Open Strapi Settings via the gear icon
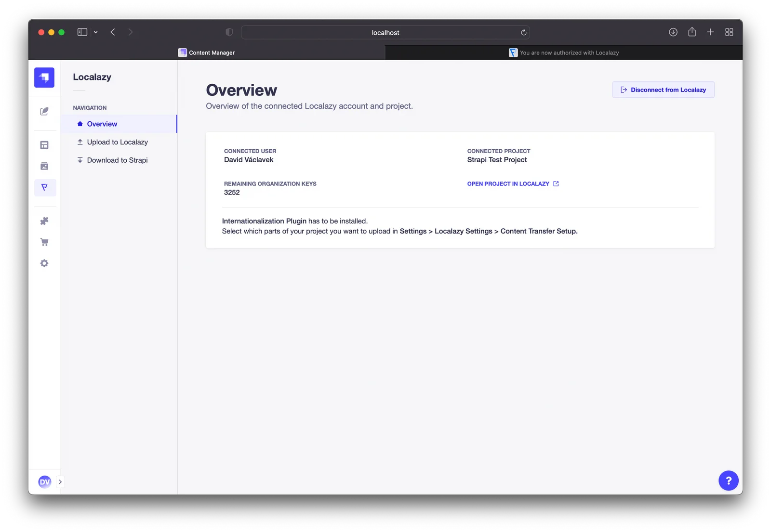Screen dimensions: 771x532 pos(44,263)
